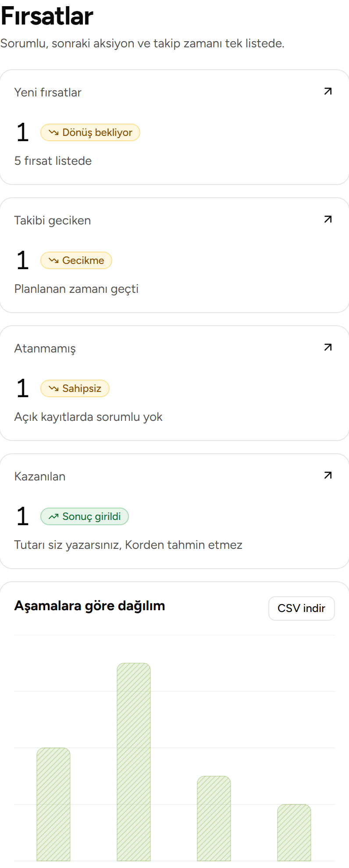Viewport: 349px width, 868px height.
Task: Download the CSV with CSV indir
Action: [302, 608]
